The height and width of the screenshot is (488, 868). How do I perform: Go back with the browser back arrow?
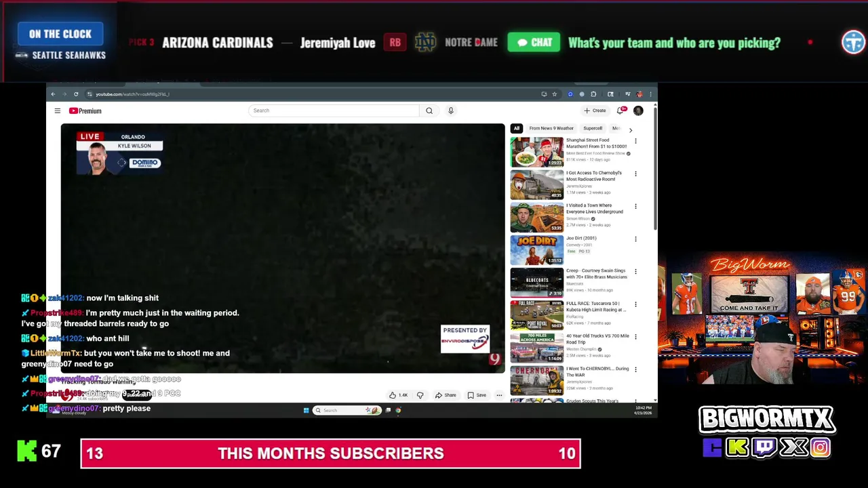pyautogui.click(x=53, y=94)
